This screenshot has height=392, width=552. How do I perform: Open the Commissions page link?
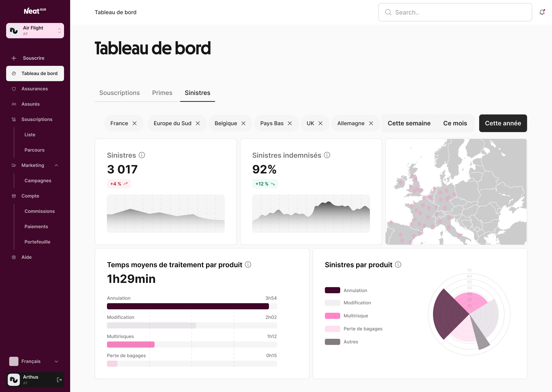point(40,211)
